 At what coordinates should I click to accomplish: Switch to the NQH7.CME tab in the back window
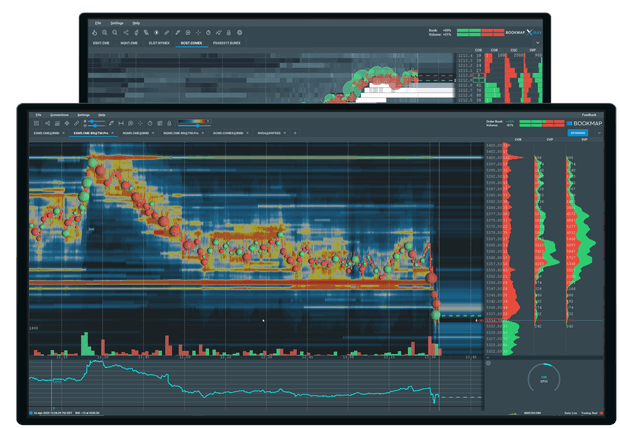click(129, 43)
